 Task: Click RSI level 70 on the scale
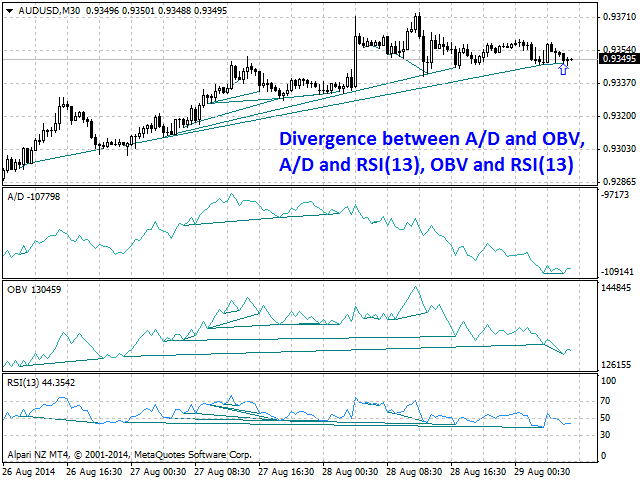click(605, 401)
